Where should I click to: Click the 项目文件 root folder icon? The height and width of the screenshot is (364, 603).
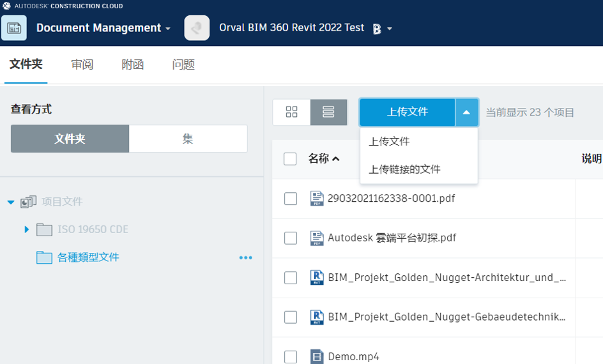pyautogui.click(x=29, y=201)
